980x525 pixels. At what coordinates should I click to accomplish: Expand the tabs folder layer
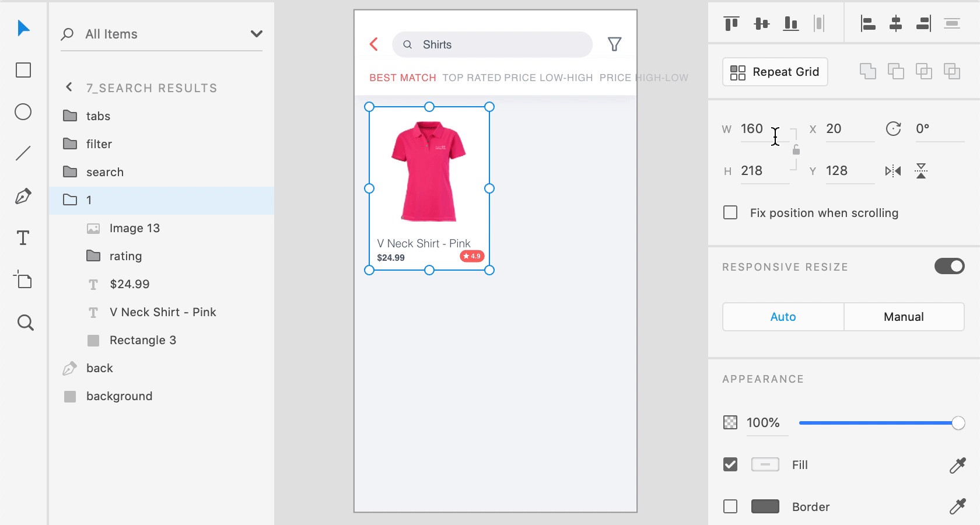pyautogui.click(x=70, y=116)
